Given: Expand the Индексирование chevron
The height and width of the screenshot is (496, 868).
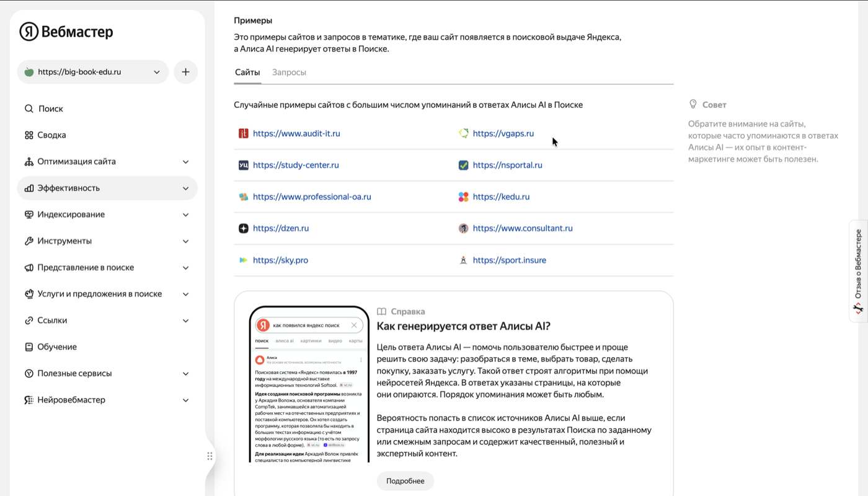Looking at the screenshot, I should 185,215.
